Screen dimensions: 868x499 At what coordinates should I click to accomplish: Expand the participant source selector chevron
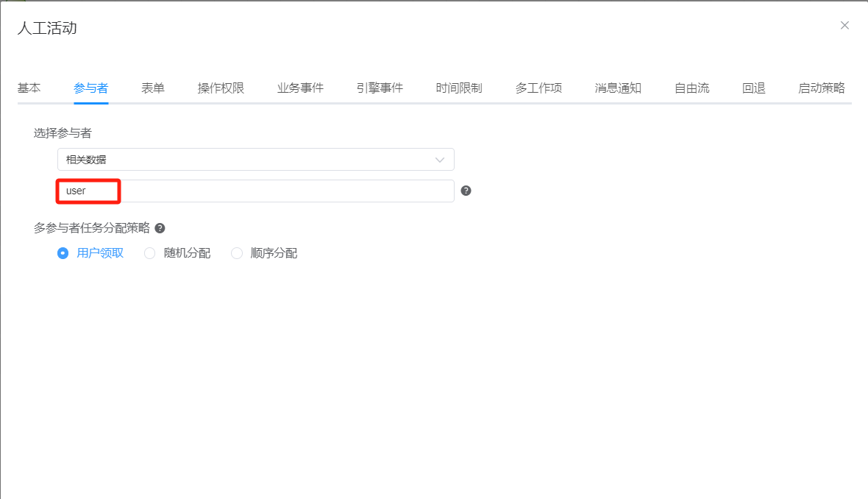click(x=440, y=159)
